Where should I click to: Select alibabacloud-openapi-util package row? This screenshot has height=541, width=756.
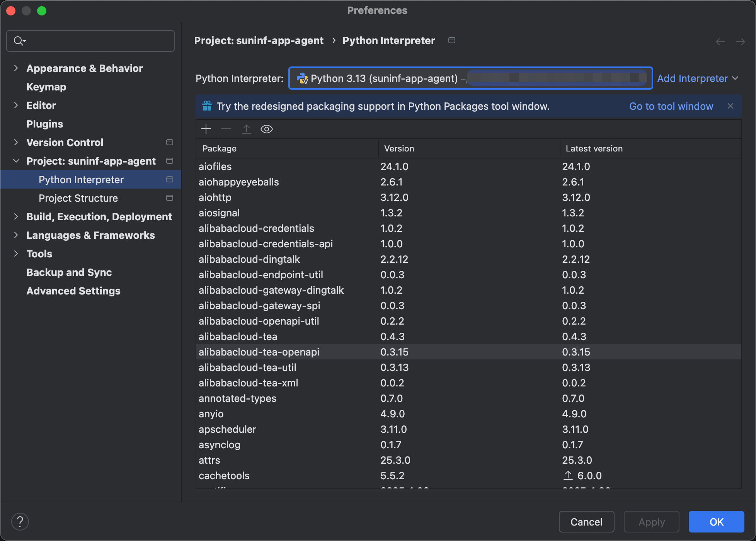click(469, 321)
